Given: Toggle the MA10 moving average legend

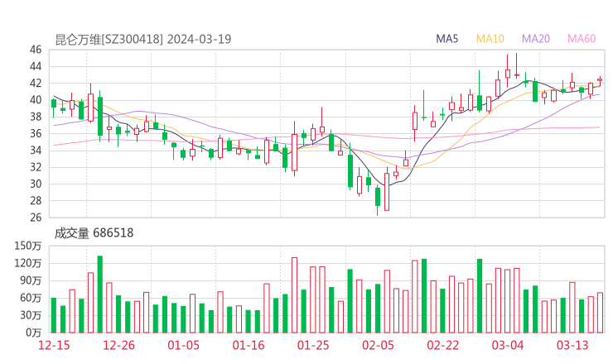Looking at the screenshot, I should pos(490,39).
